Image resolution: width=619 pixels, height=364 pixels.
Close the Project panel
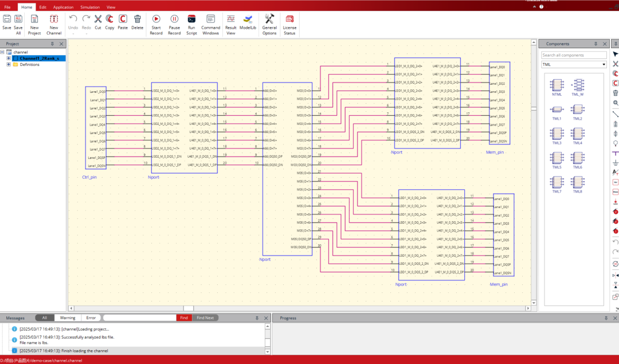click(61, 44)
